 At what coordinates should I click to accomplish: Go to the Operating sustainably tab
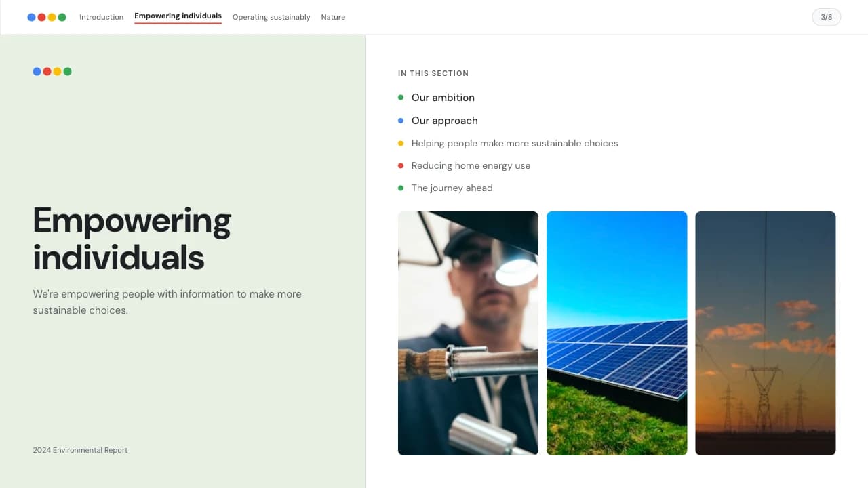pyautogui.click(x=271, y=17)
